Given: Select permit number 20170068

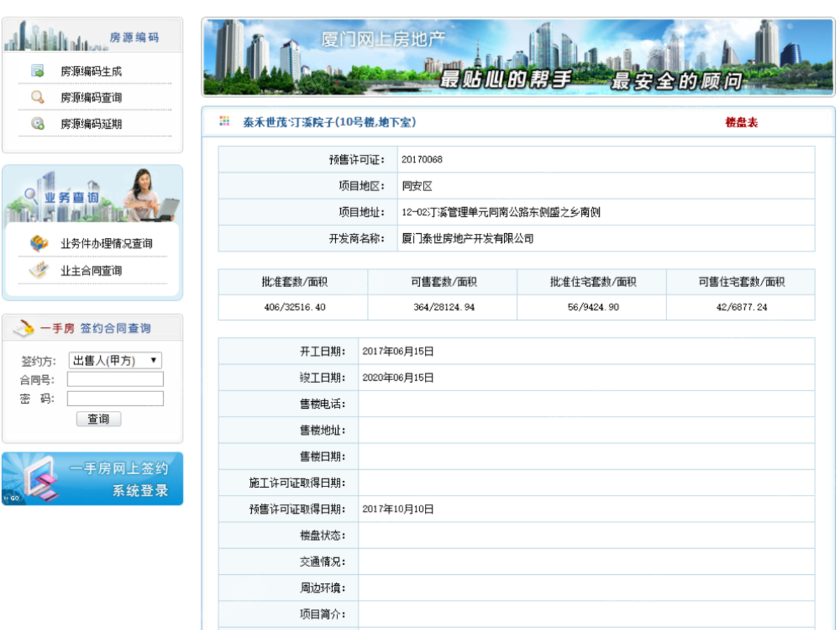Looking at the screenshot, I should point(422,160).
